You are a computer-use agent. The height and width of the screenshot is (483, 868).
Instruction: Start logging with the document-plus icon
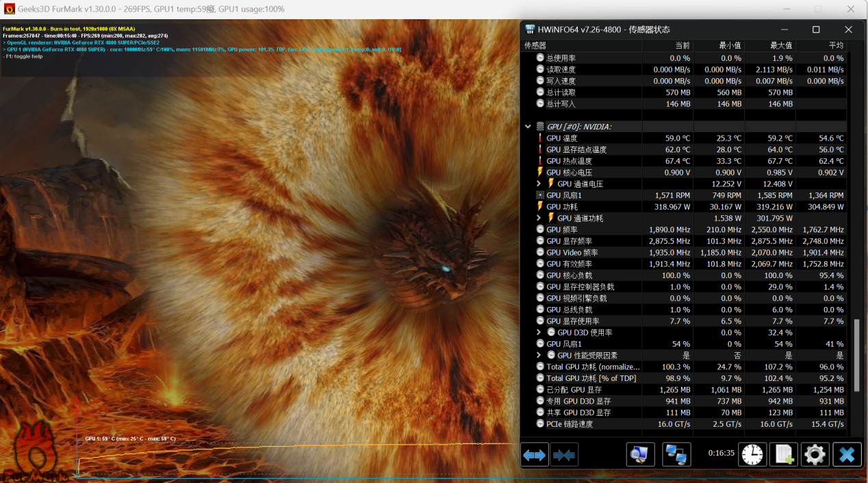pyautogui.click(x=783, y=454)
